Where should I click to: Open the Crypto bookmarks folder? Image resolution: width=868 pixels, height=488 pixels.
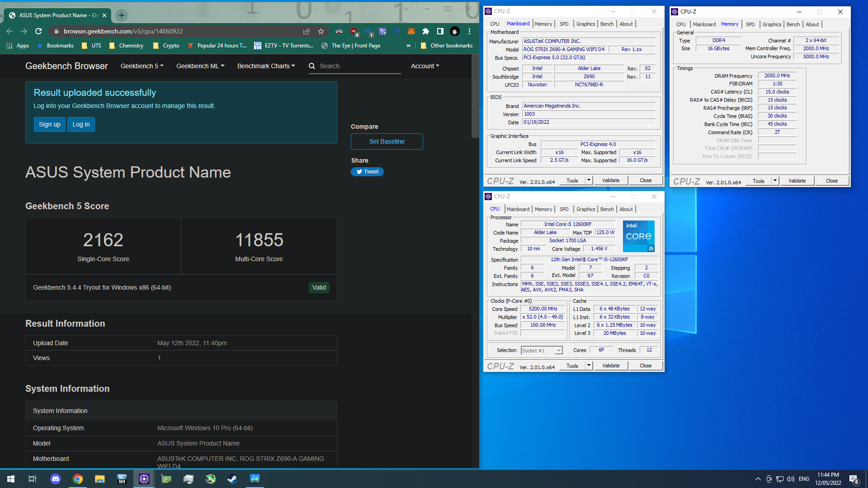click(x=166, y=46)
